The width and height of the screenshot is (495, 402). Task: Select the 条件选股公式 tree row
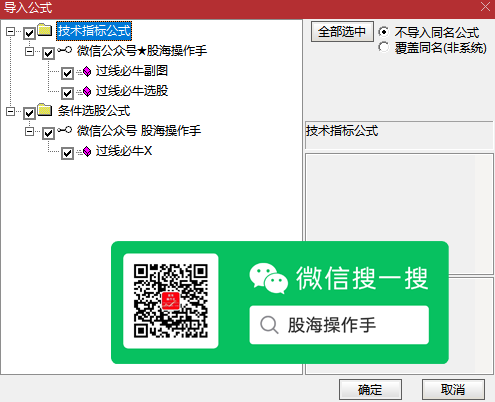(94, 111)
